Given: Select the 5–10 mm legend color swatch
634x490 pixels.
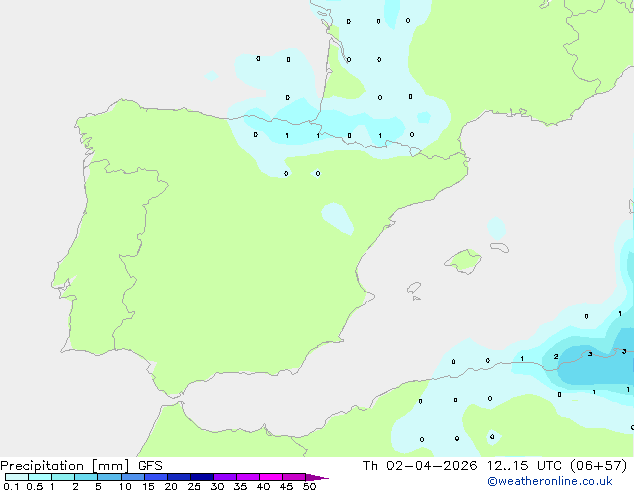Looking at the screenshot, I should [x=110, y=477].
